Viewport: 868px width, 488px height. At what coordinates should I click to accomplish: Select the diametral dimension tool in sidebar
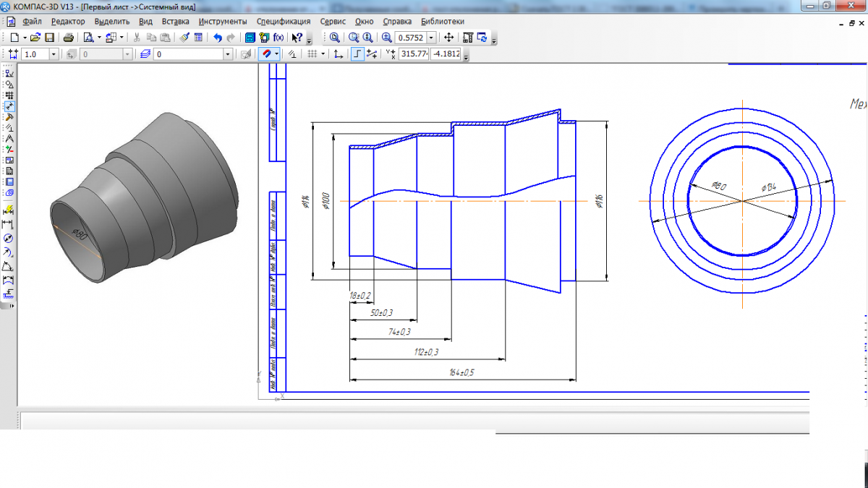(9, 238)
